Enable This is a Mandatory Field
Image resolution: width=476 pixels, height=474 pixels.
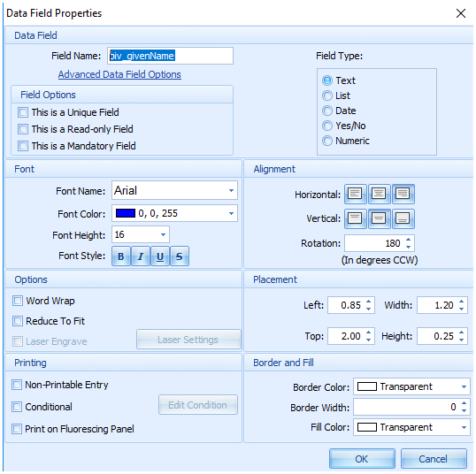[x=23, y=146]
